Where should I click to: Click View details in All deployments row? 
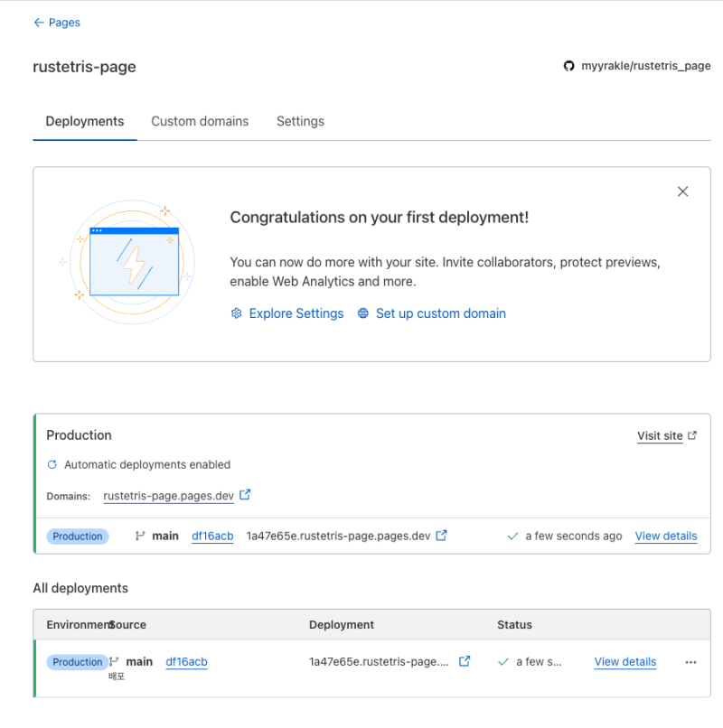point(624,661)
